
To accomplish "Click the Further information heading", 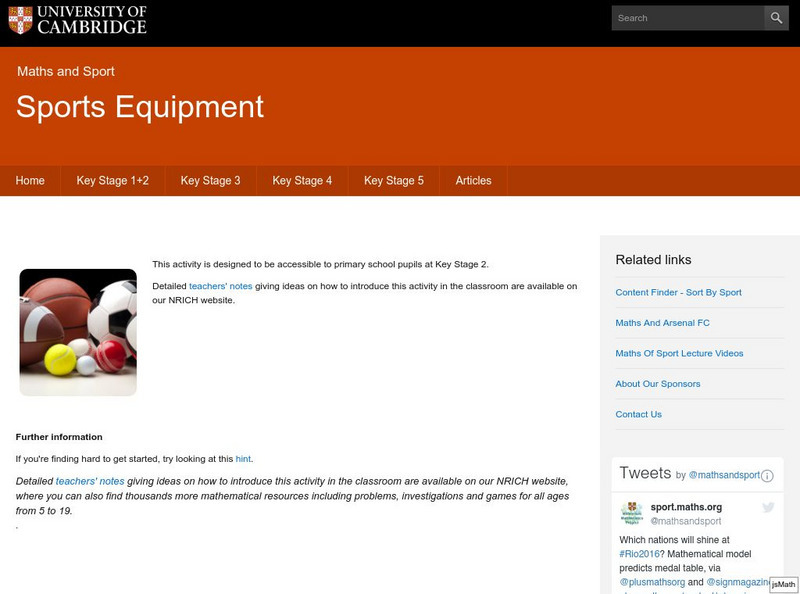I will pos(59,437).
